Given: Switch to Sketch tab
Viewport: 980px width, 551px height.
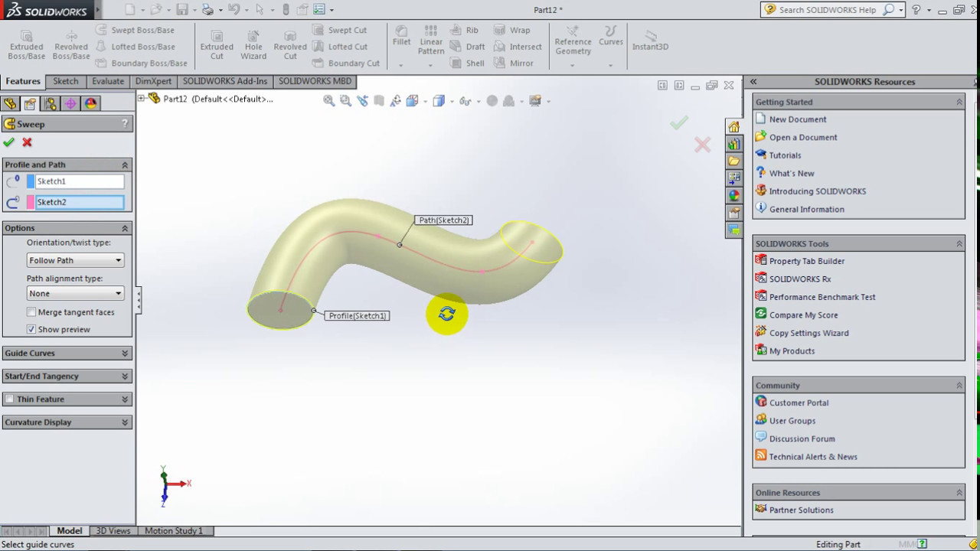Looking at the screenshot, I should tap(66, 81).
